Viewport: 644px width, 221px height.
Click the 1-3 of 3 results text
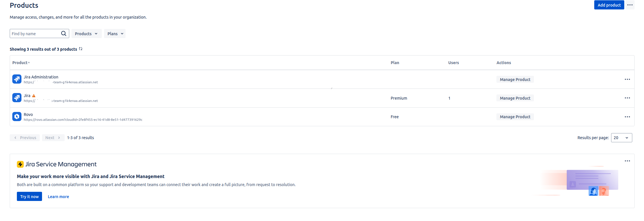coord(81,138)
